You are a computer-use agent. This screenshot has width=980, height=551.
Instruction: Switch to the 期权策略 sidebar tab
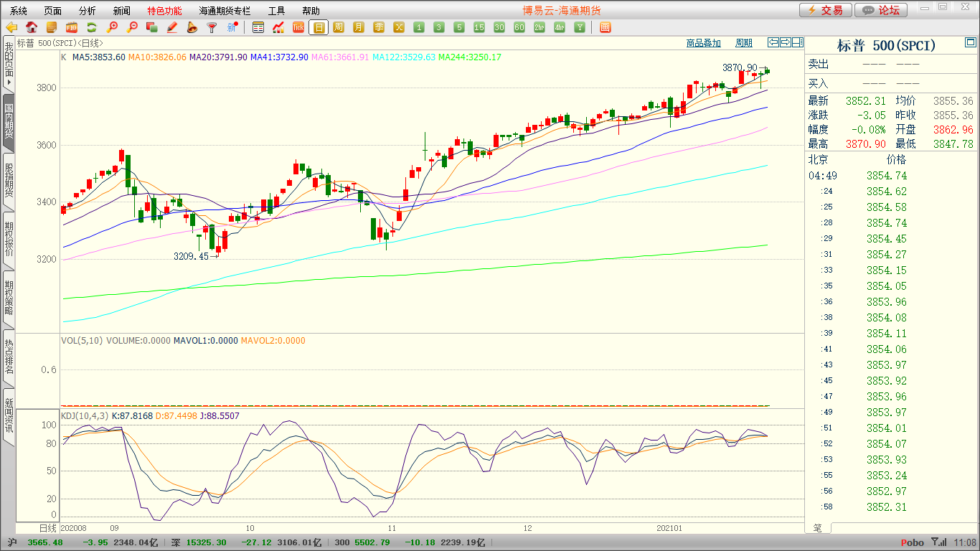[x=9, y=298]
